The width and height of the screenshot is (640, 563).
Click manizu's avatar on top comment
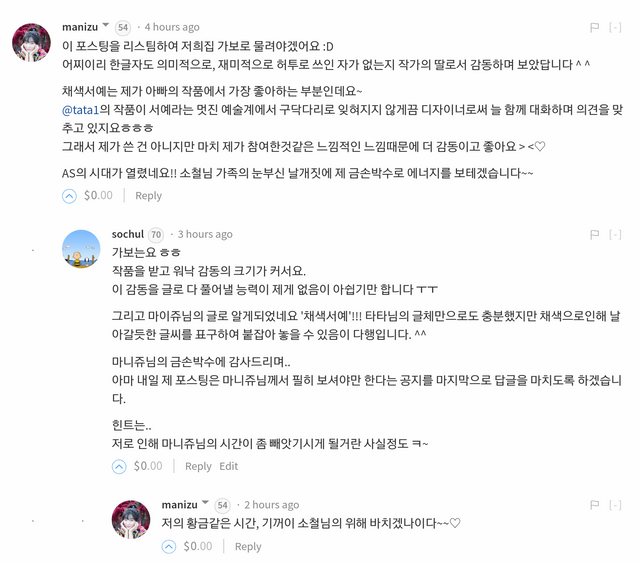click(x=31, y=43)
